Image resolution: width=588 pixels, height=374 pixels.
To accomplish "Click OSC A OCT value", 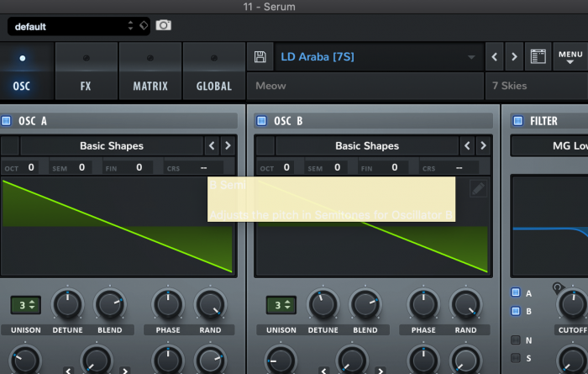I will tap(31, 167).
